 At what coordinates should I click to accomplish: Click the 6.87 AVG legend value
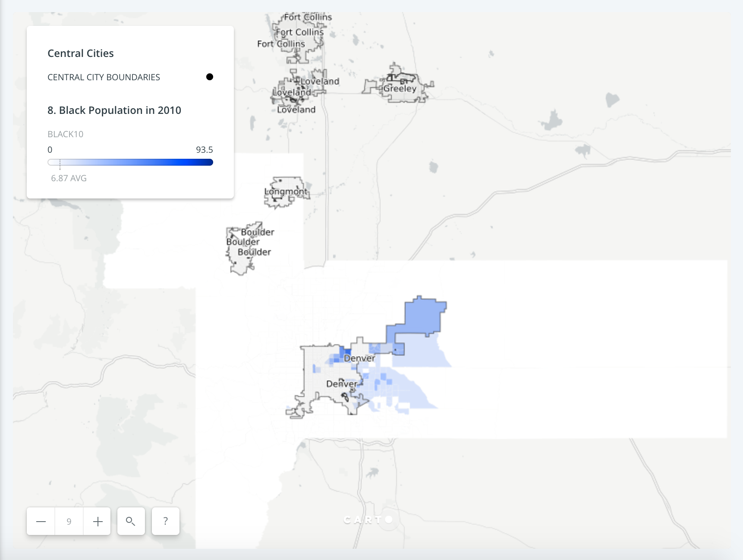(x=69, y=178)
